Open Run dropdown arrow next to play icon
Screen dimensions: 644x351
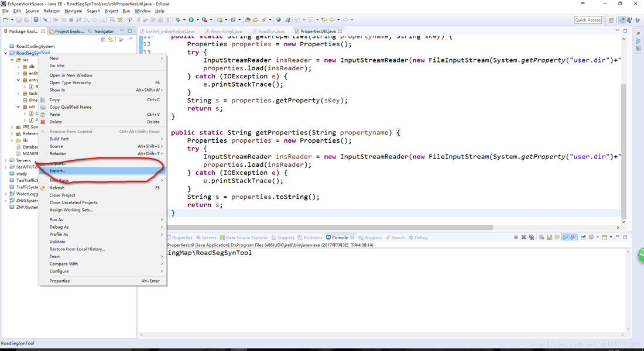point(197,20)
